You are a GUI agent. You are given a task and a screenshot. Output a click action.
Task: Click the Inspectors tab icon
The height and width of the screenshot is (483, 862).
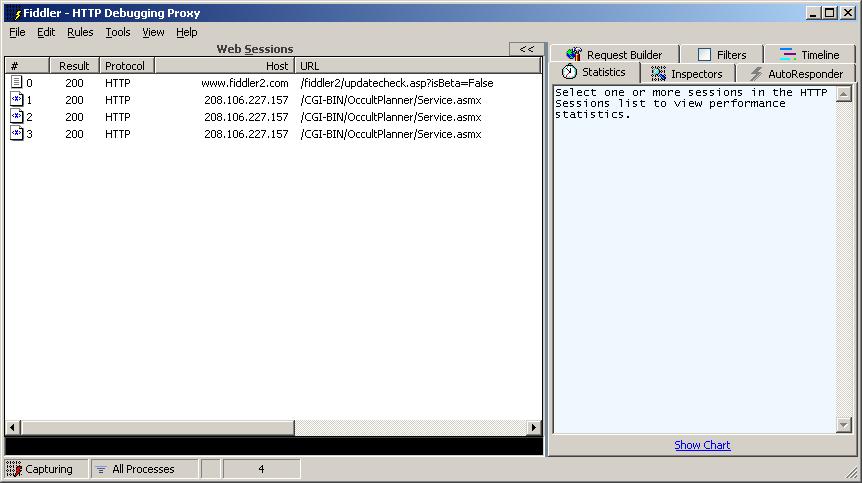[658, 74]
